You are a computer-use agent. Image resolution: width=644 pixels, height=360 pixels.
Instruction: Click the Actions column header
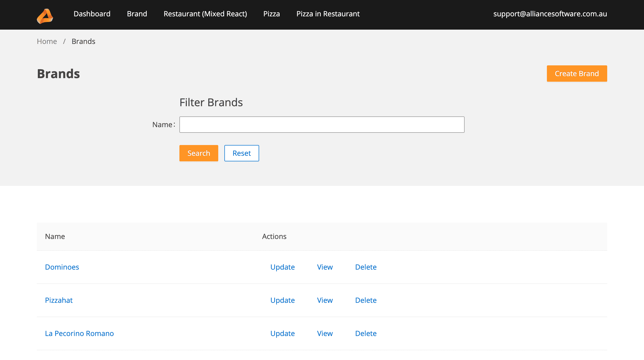pos(274,236)
